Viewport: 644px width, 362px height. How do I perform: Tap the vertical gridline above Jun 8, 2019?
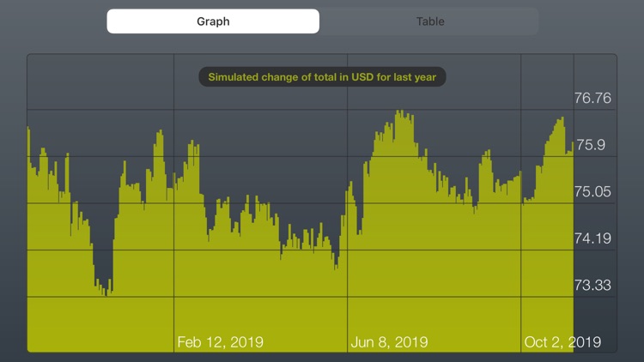[348, 193]
